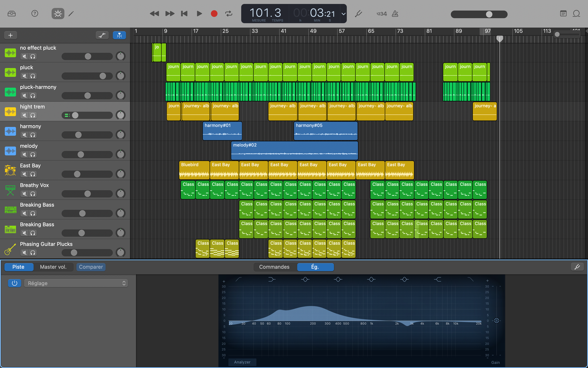Mute the East Bay drum track

(x=24, y=174)
